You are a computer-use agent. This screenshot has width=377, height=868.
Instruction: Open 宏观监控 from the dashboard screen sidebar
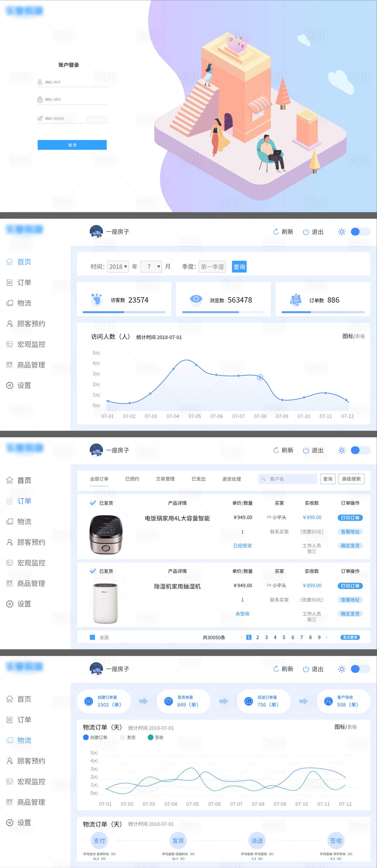[x=26, y=344]
